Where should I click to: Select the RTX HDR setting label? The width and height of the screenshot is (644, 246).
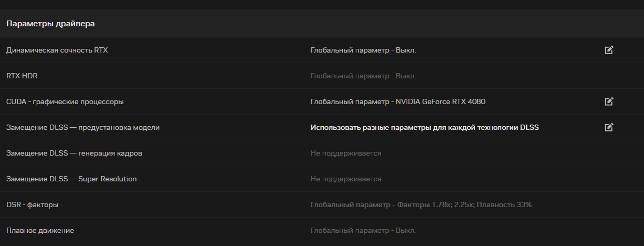[x=22, y=76]
